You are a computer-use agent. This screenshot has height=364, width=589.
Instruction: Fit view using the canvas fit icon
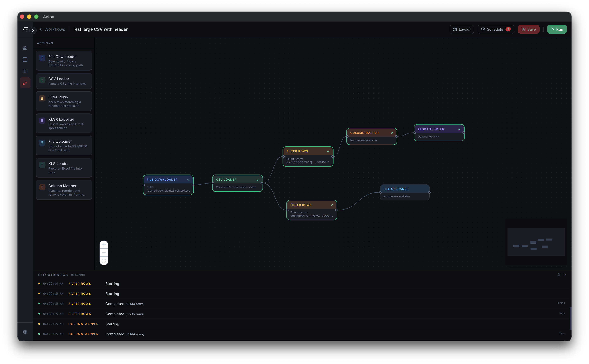point(104,261)
